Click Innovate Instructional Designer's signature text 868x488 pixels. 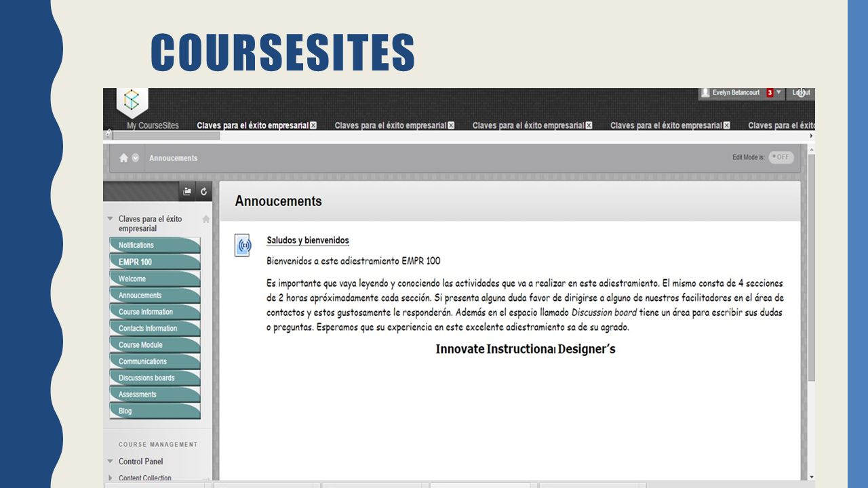(x=526, y=349)
